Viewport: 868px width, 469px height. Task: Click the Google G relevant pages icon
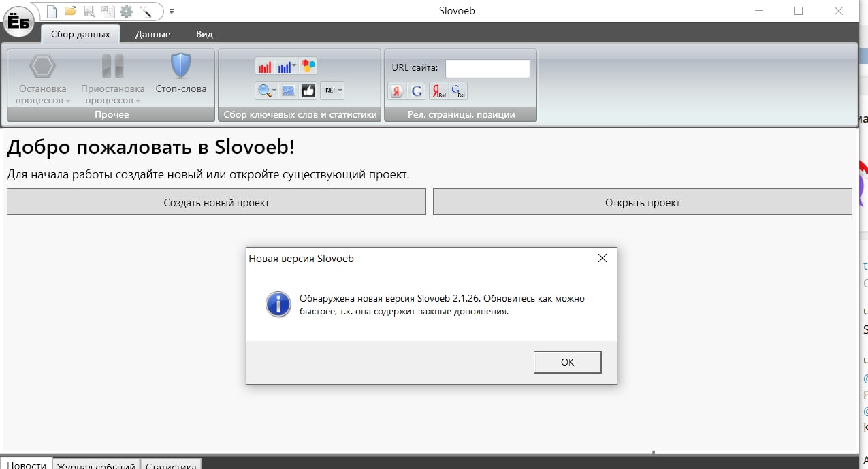tap(417, 91)
